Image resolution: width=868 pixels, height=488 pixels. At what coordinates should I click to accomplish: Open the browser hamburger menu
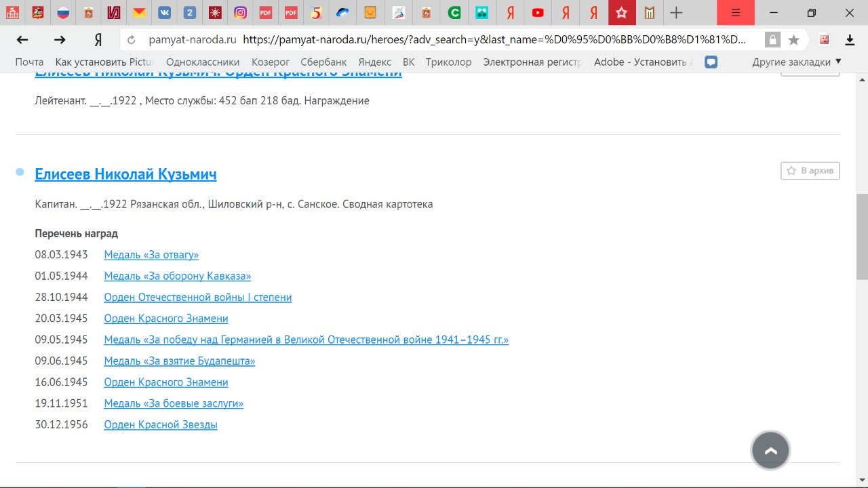[736, 12]
